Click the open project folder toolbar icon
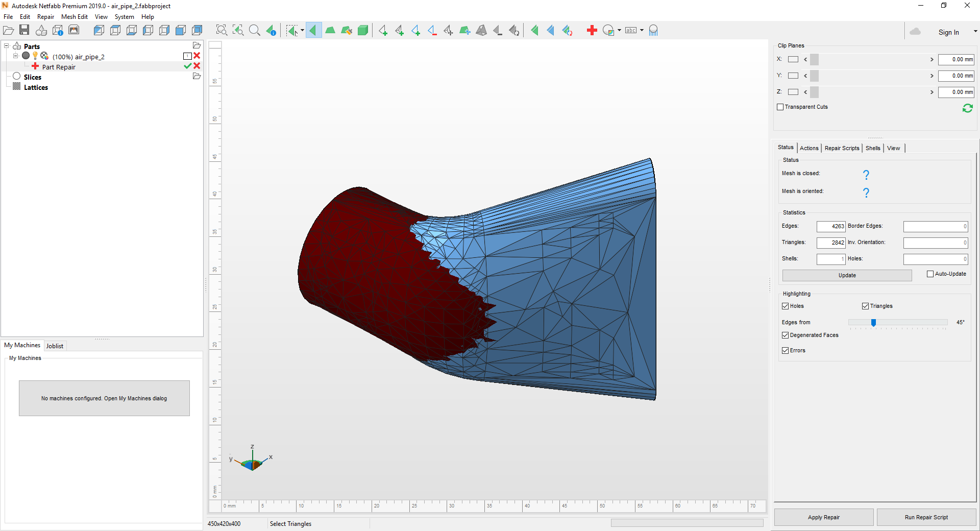Image resolution: width=980 pixels, height=531 pixels. coord(8,31)
